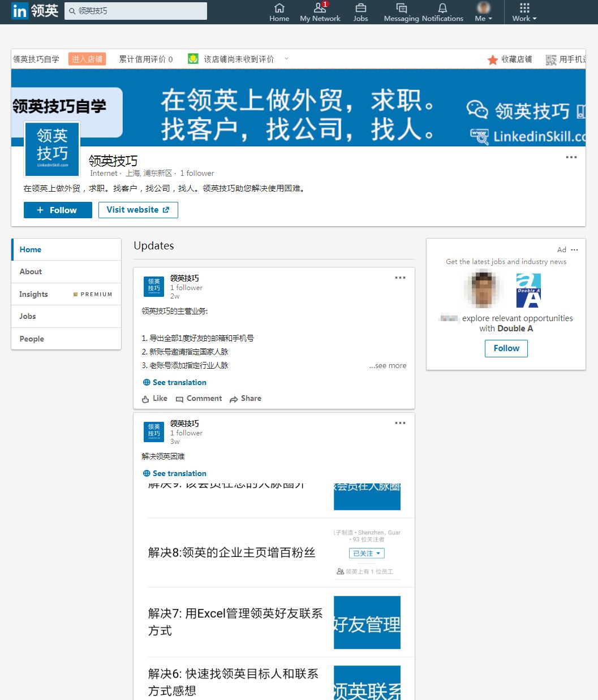Click the 好友管理 blue image

367,623
